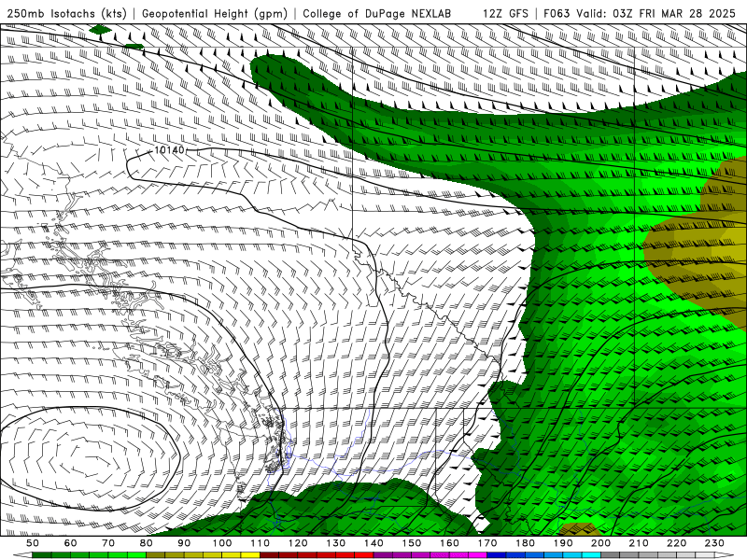Click the 60 value on the legend
This screenshot has height=560, width=747.
[x=71, y=543]
